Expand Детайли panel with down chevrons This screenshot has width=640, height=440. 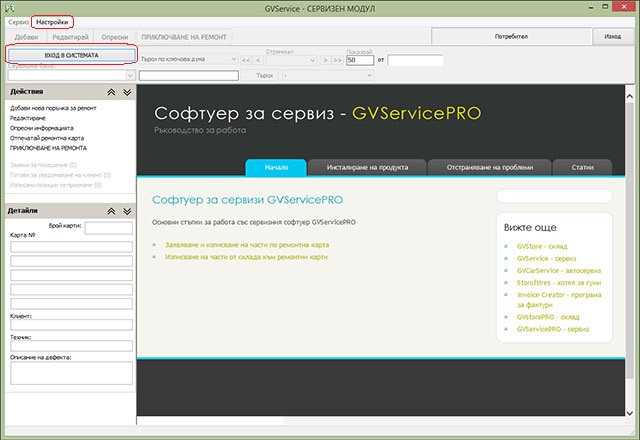pyautogui.click(x=127, y=211)
